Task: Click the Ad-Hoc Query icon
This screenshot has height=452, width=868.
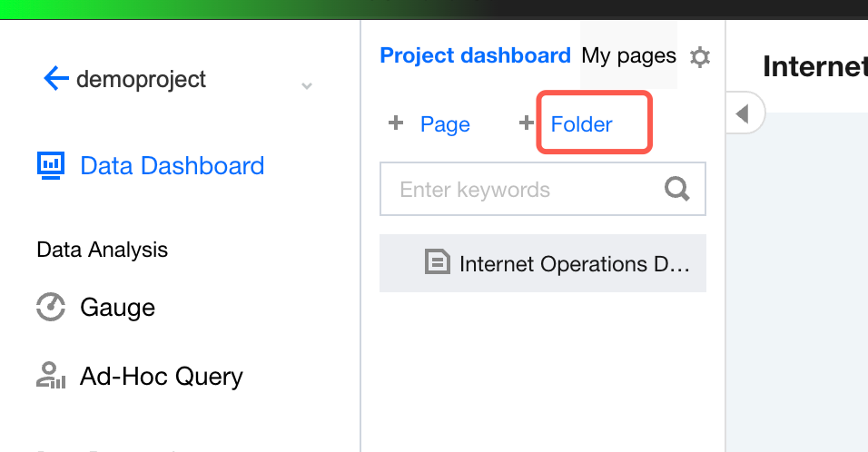Action: click(50, 376)
